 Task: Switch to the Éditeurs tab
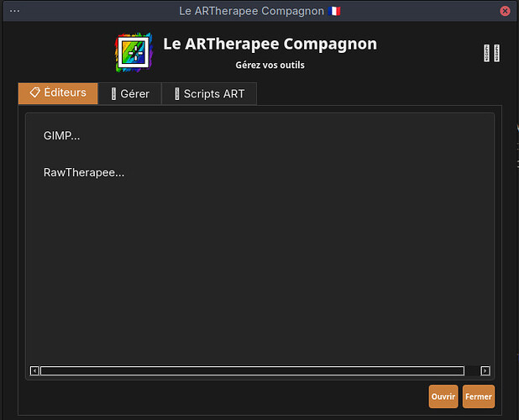click(x=58, y=93)
